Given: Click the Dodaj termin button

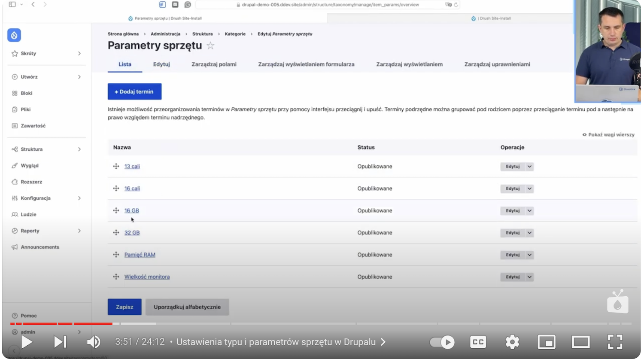Looking at the screenshot, I should pos(134,91).
